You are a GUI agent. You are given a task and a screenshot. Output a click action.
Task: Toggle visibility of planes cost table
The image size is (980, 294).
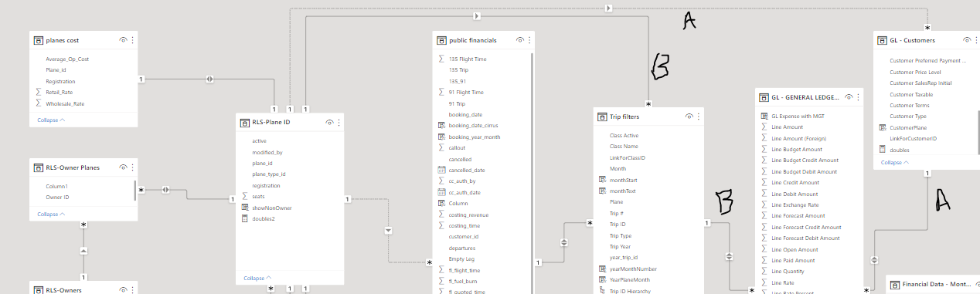coord(123,40)
